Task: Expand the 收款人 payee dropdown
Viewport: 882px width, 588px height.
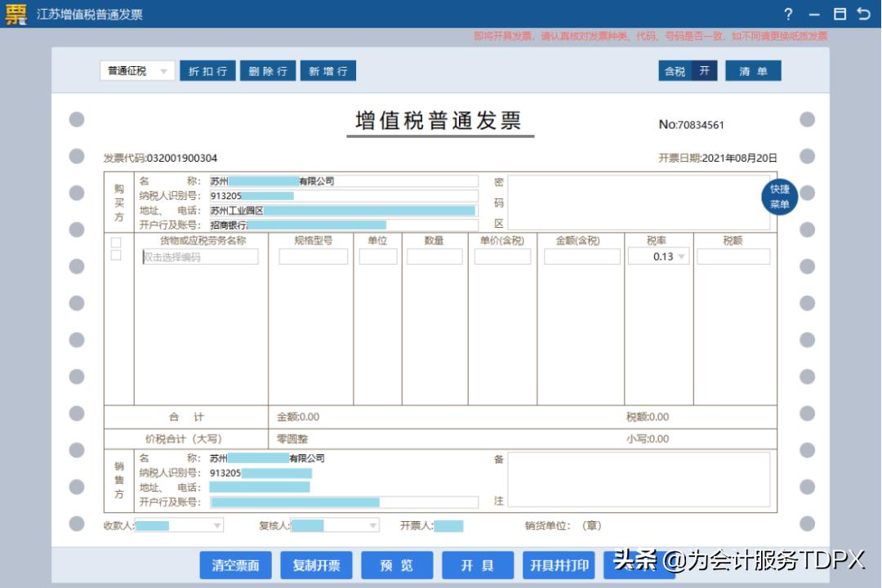Action: (x=216, y=525)
